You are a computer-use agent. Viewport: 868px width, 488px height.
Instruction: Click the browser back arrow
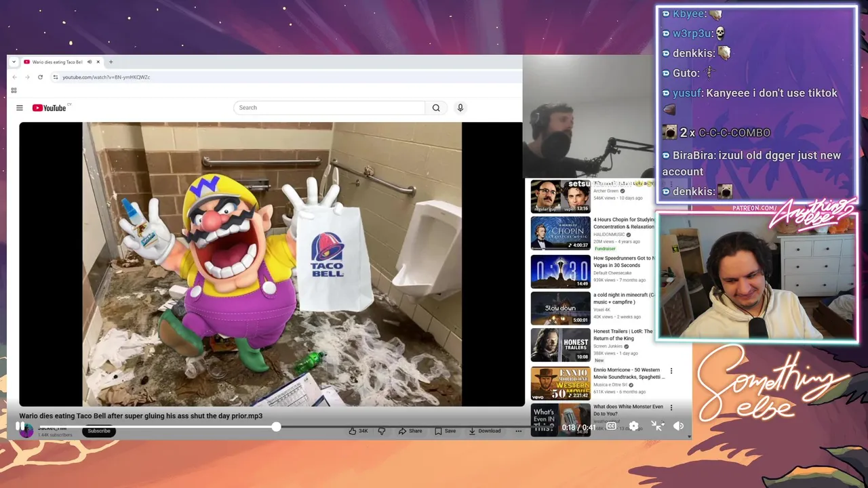click(15, 77)
